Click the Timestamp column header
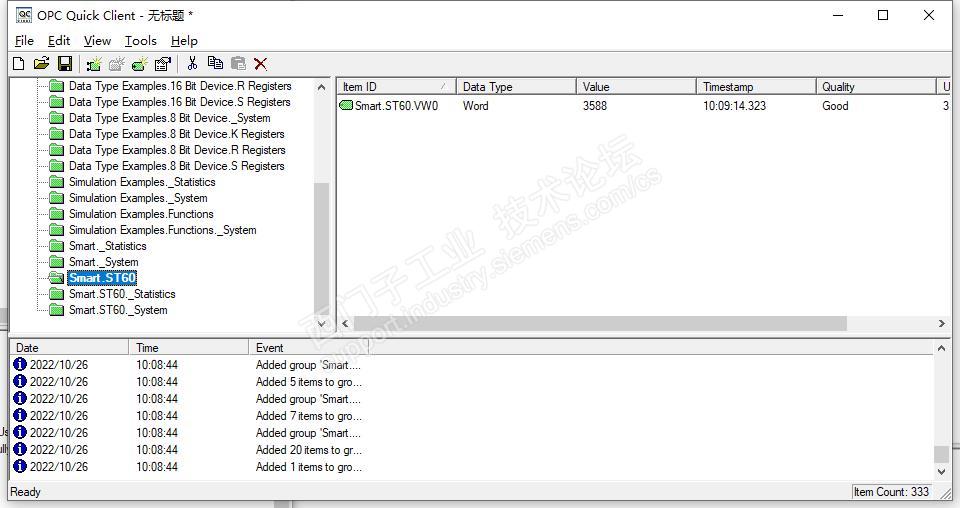Viewport: 960px width, 508px height. click(x=756, y=86)
